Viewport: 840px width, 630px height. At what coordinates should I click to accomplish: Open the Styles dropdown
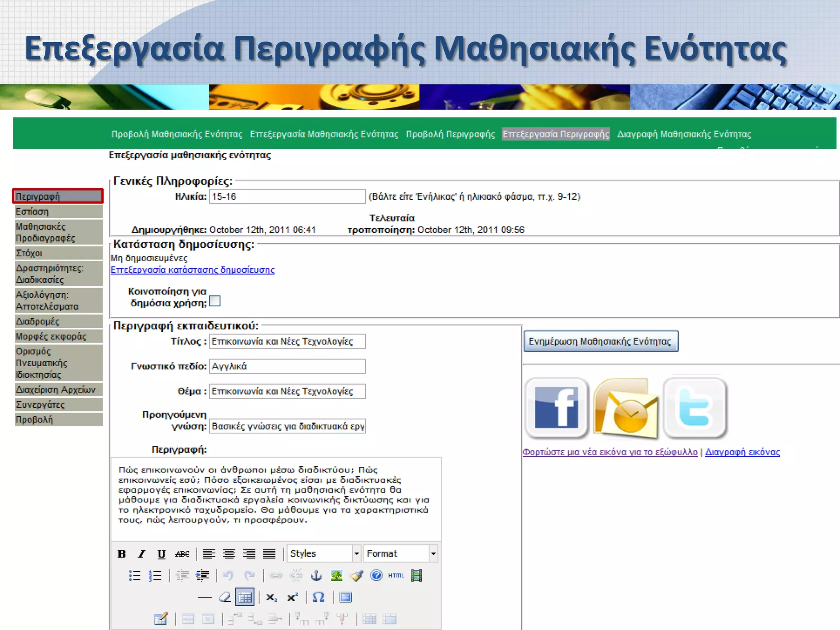pyautogui.click(x=324, y=554)
